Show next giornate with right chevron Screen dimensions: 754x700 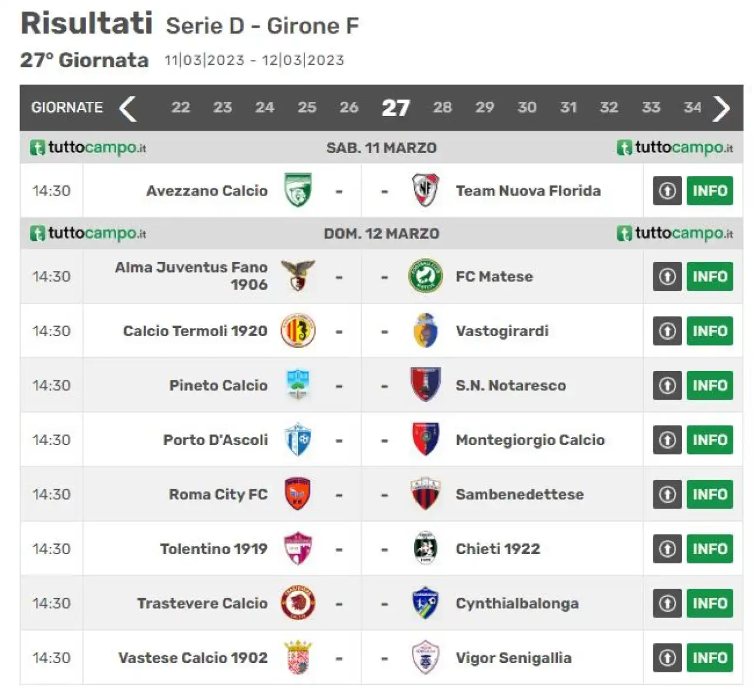(x=722, y=108)
